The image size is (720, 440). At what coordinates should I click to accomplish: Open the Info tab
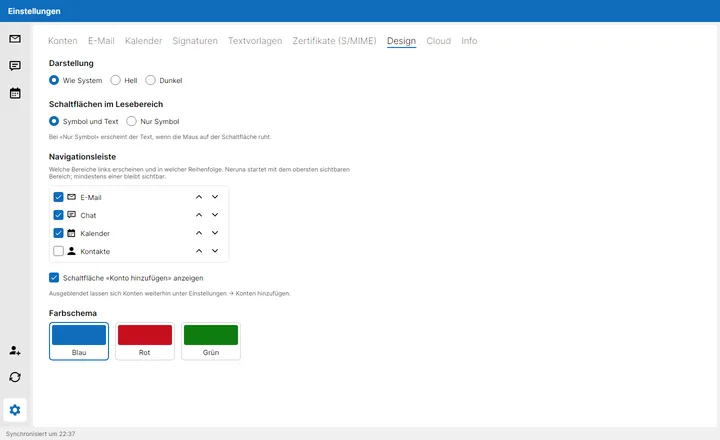(x=469, y=41)
